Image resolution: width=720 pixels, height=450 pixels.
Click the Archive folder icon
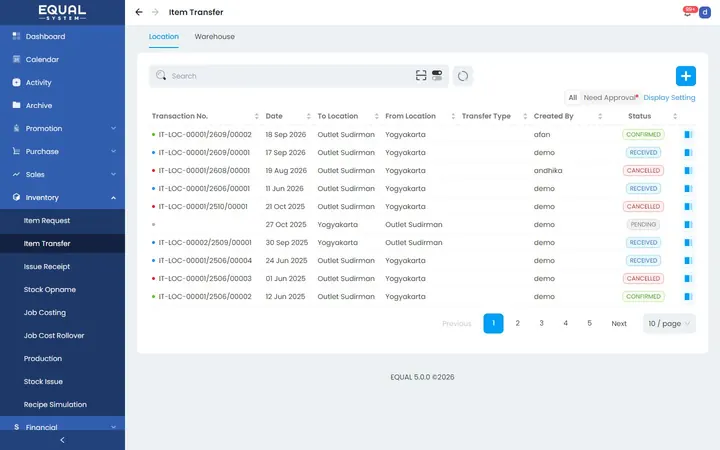(17, 105)
